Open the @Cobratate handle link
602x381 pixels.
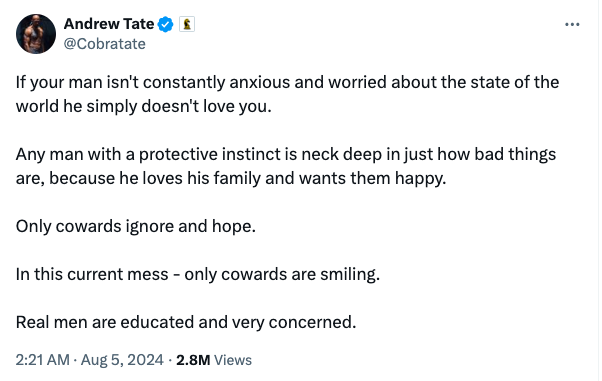pos(104,44)
